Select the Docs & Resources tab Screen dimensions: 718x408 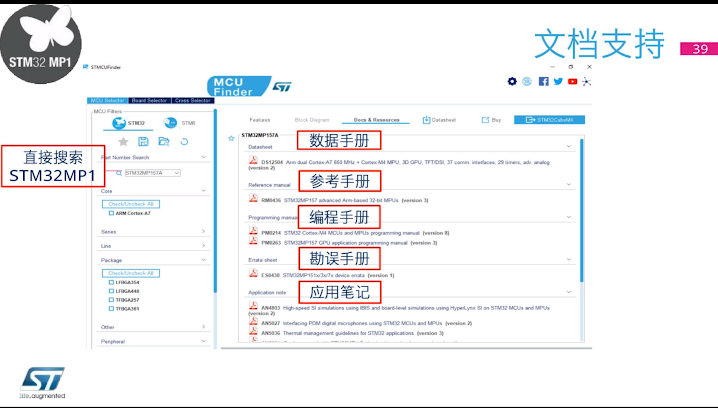(x=376, y=120)
